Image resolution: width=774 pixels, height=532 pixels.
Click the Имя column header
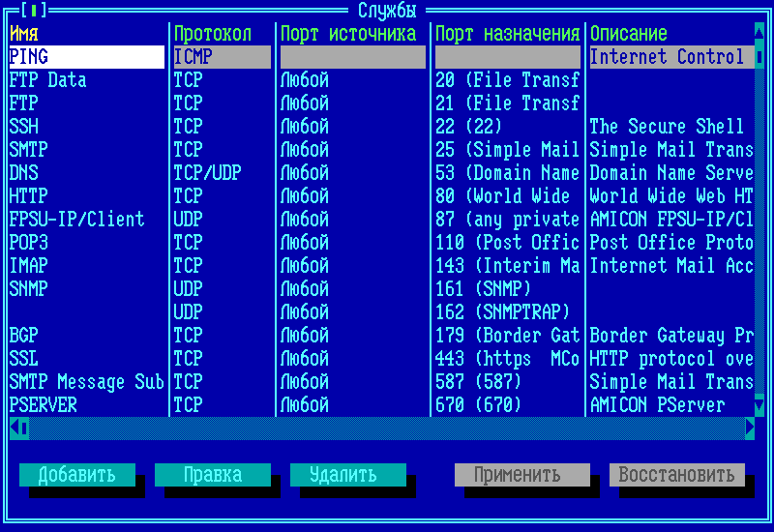click(x=24, y=34)
